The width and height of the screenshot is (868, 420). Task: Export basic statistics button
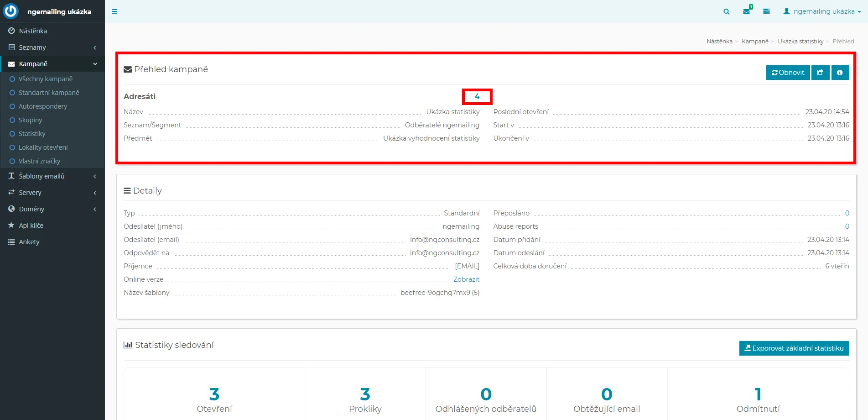click(794, 348)
